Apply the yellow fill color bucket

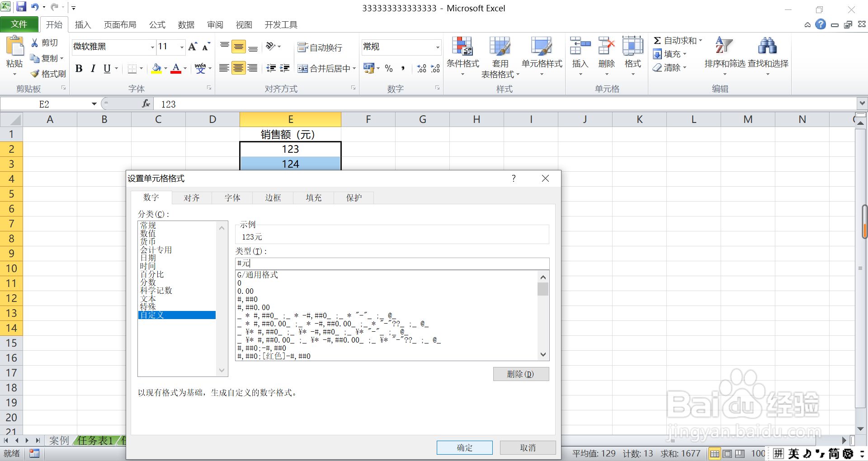point(156,68)
